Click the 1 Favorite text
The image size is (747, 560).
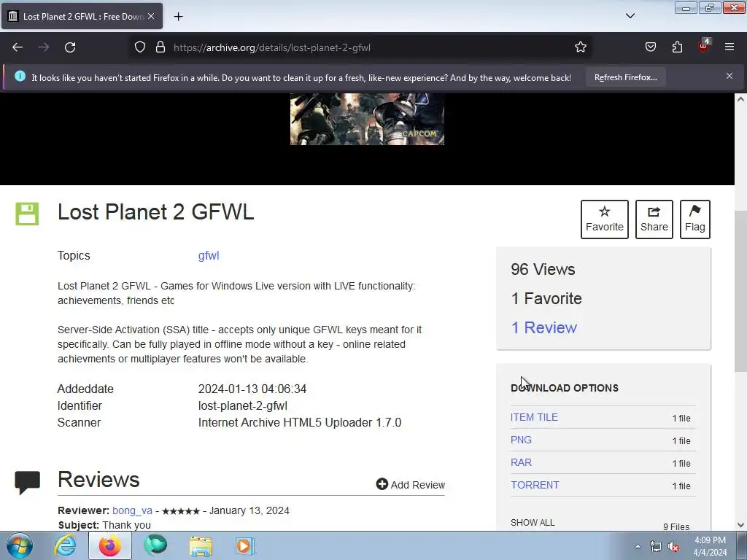pos(546,298)
